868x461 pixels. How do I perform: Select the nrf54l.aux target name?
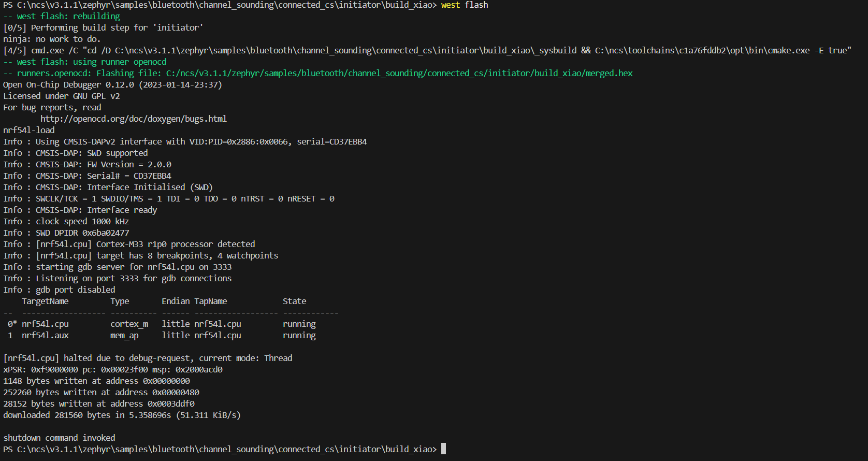[x=45, y=335]
